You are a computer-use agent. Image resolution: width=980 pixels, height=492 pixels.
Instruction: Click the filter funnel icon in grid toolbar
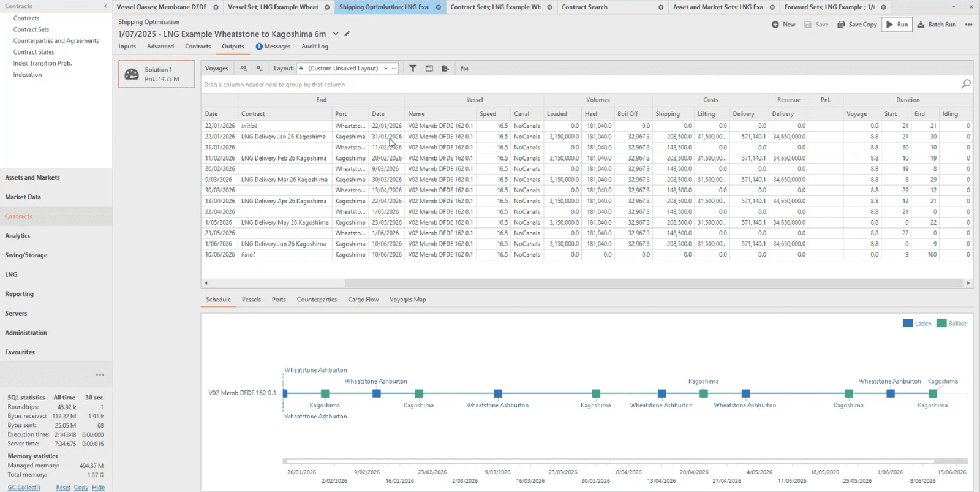(x=413, y=69)
